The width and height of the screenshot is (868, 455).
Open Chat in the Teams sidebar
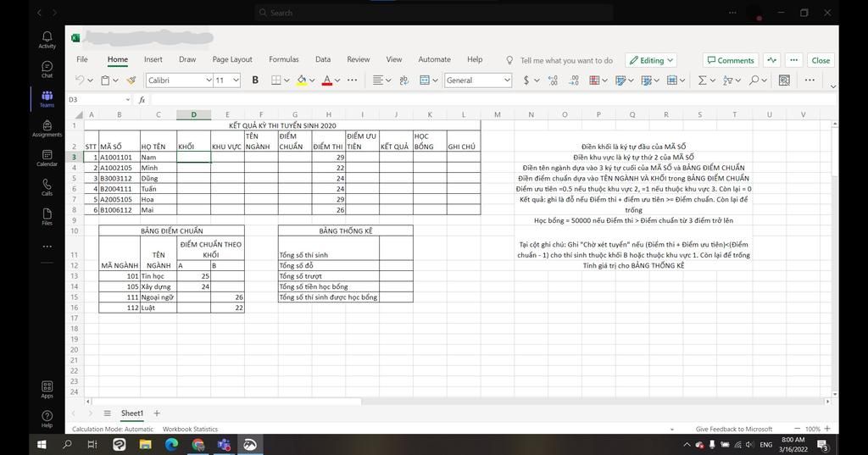(47, 69)
